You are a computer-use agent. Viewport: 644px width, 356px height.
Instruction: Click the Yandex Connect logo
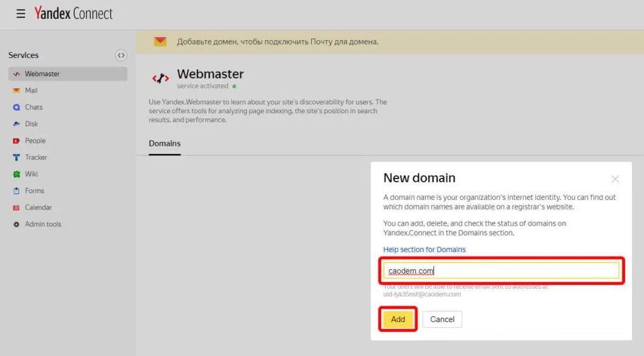coord(73,13)
